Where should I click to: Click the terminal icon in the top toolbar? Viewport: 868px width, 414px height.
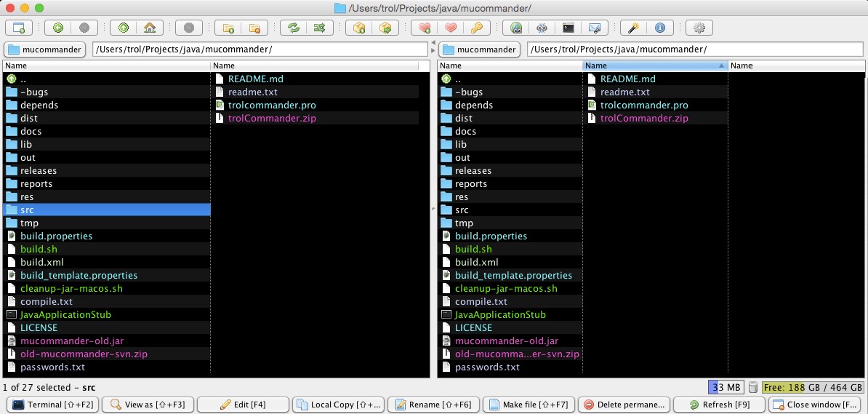568,28
